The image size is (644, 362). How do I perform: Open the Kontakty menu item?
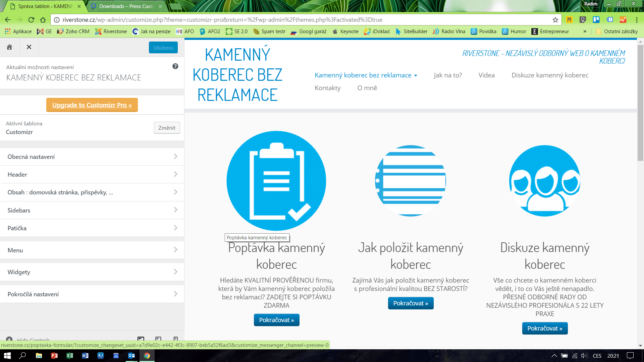coord(327,88)
